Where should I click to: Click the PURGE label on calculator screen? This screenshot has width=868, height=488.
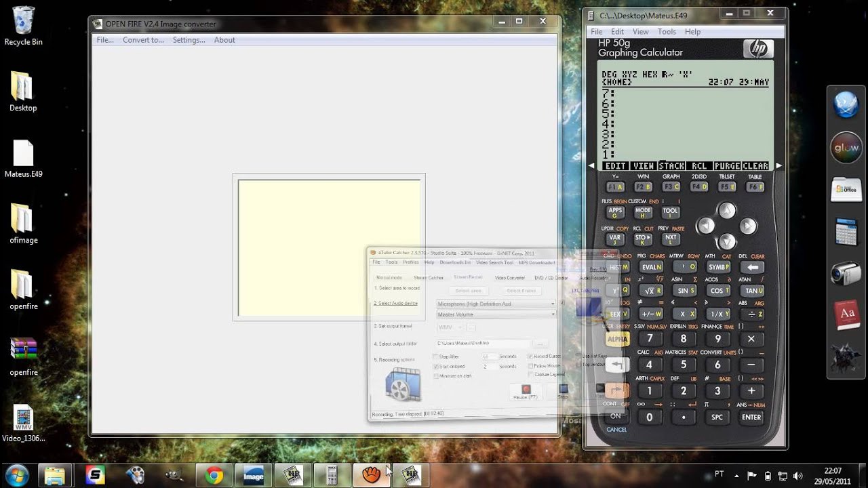tap(727, 166)
